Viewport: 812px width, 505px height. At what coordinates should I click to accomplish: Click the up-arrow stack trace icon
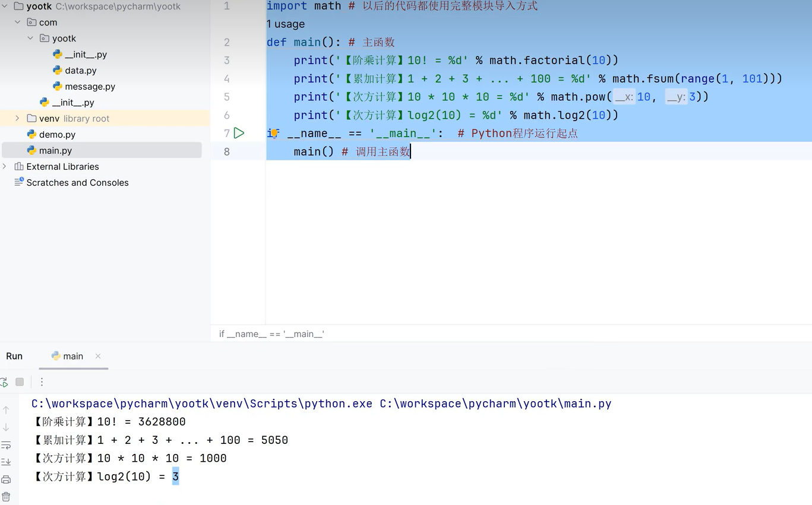pos(6,410)
